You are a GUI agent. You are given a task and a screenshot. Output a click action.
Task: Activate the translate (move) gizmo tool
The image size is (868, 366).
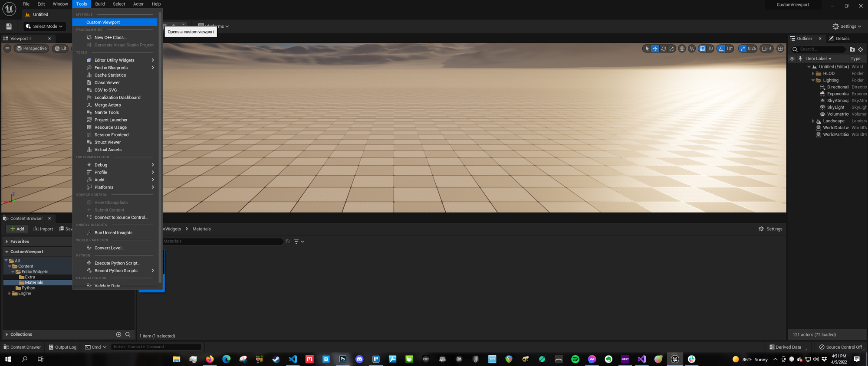click(x=655, y=49)
